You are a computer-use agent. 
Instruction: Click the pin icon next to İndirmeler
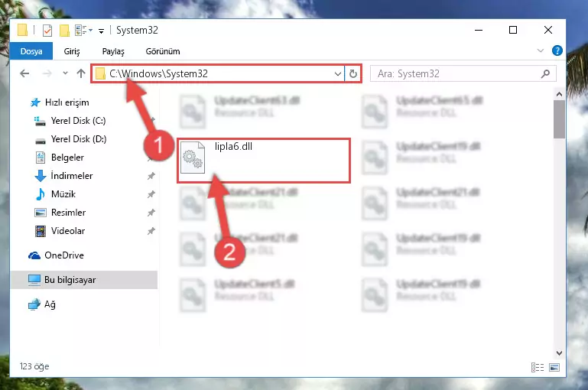151,176
